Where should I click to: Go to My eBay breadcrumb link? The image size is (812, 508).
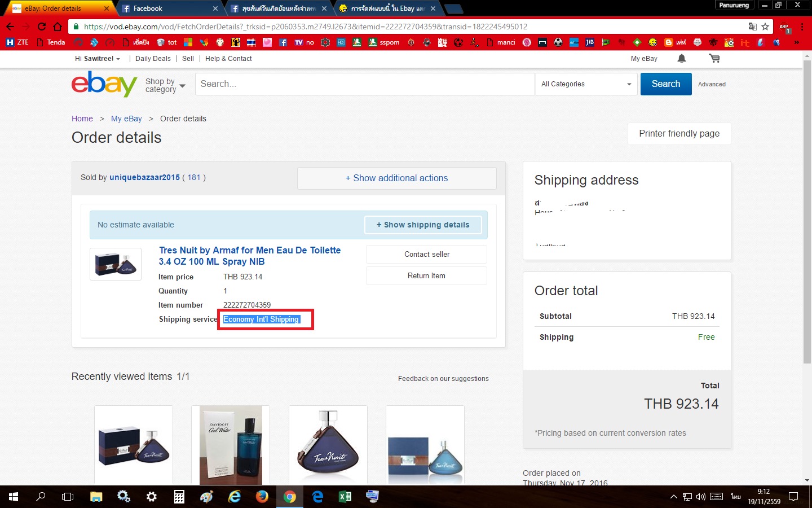[126, 119]
